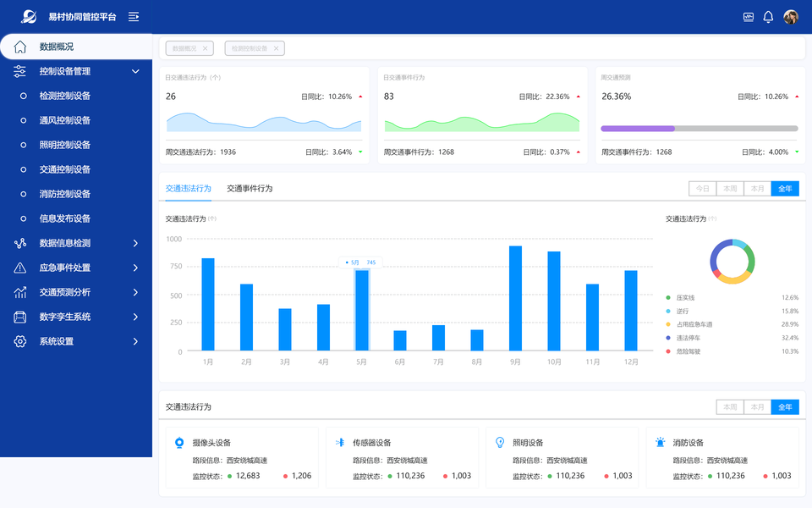
Task: Select 本周 range in chart filter
Action: 730,189
